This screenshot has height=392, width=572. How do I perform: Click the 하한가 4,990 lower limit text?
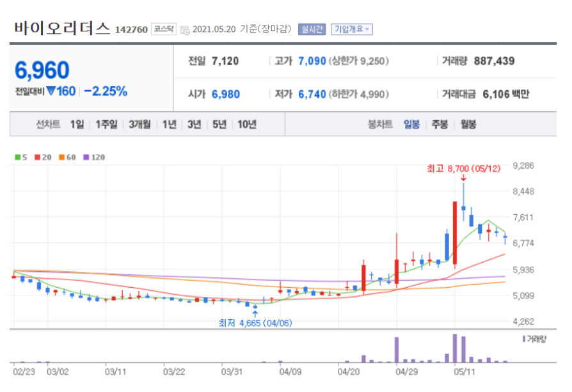click(x=359, y=95)
